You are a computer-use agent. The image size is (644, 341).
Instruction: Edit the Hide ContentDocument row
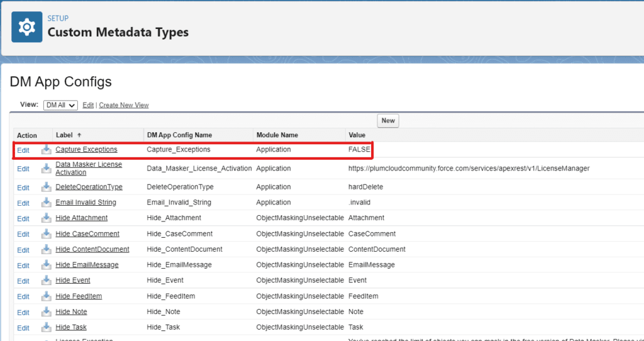pos(23,250)
